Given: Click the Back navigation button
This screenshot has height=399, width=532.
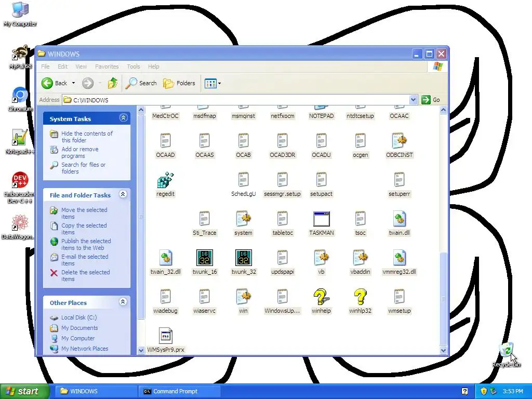Looking at the screenshot, I should point(54,83).
